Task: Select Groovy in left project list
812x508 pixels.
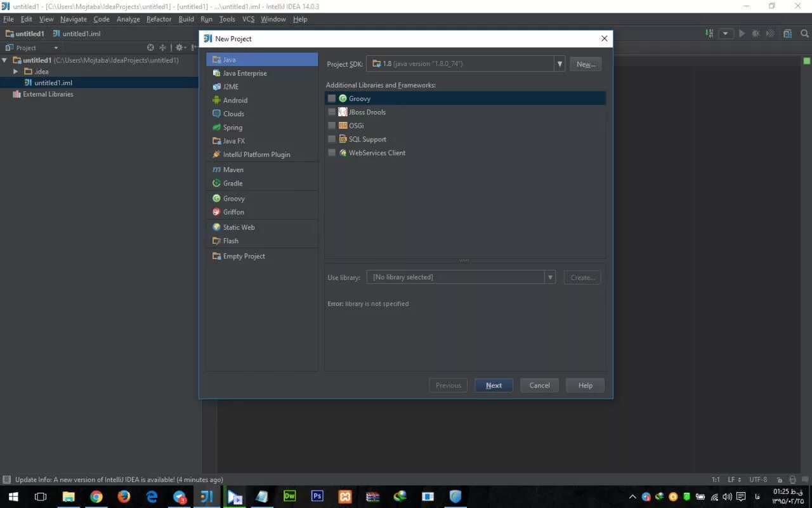Action: (x=262, y=198)
